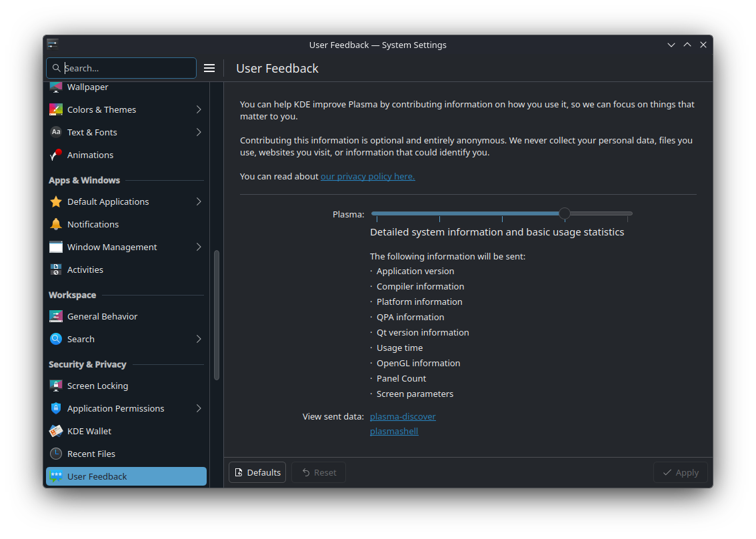Focus the Search text field

point(127,68)
